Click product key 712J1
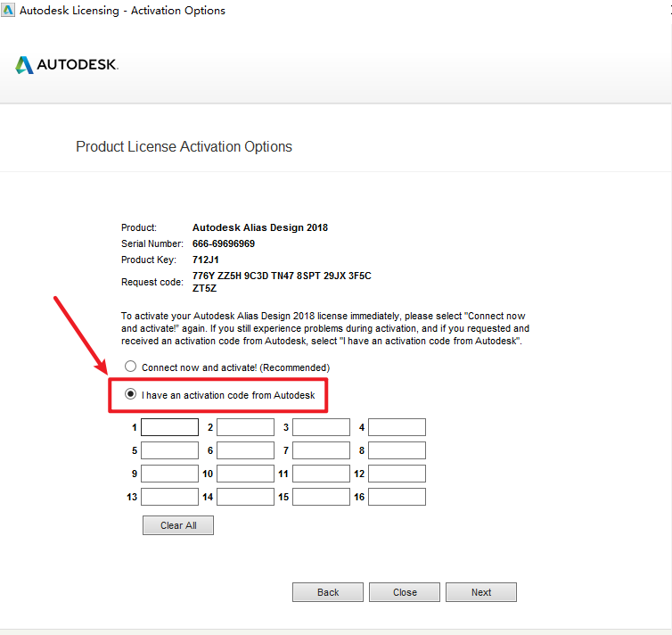This screenshot has width=672, height=635. click(x=206, y=260)
